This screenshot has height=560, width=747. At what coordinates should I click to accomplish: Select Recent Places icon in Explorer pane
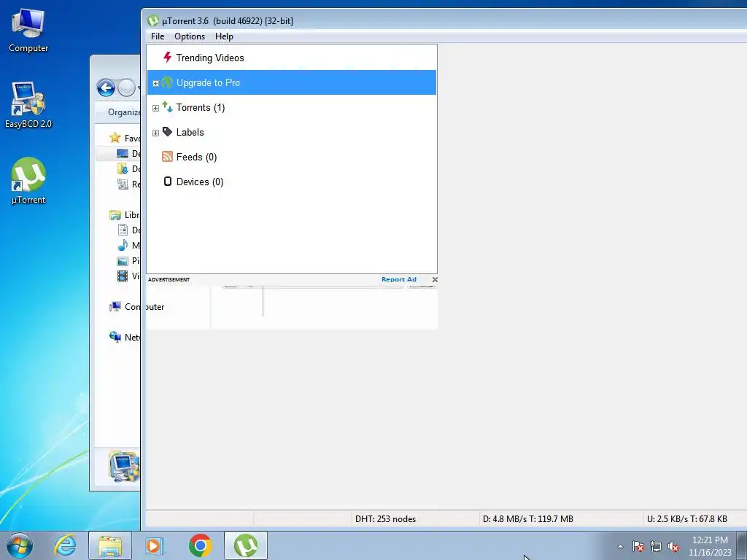(x=123, y=184)
